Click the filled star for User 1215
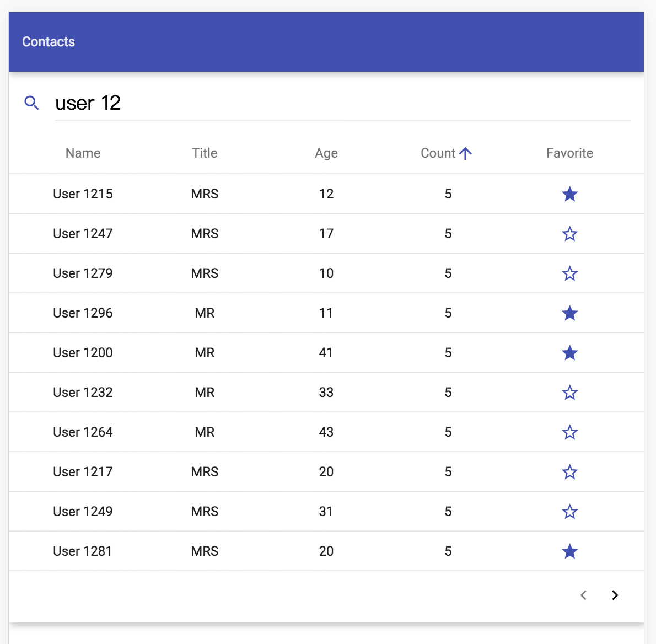 [x=569, y=194]
